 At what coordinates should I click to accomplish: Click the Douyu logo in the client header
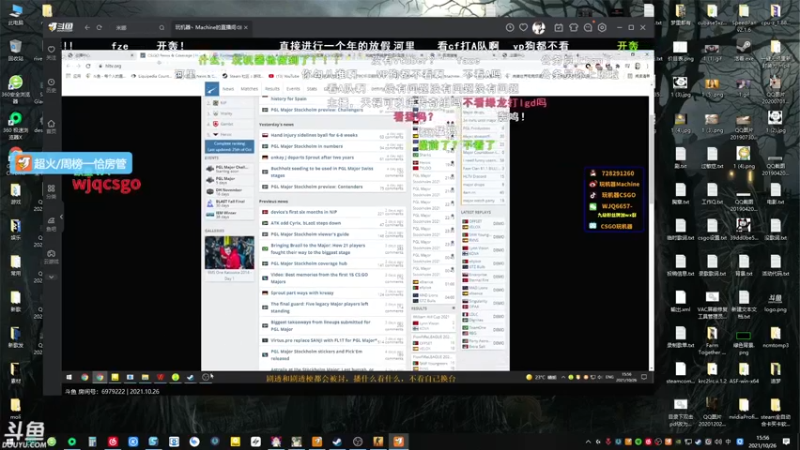pyautogui.click(x=61, y=27)
